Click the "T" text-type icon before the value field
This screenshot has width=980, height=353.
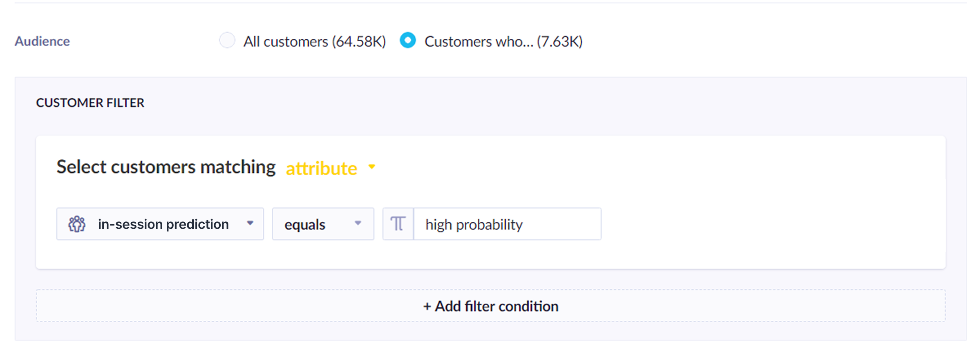398,224
